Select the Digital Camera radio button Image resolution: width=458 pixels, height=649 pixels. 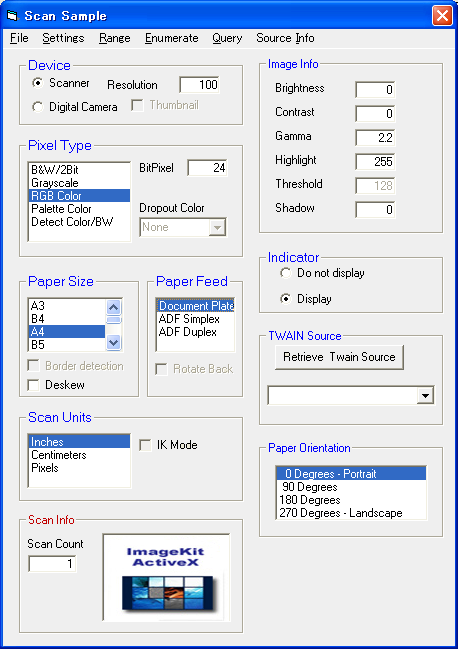pos(38,107)
